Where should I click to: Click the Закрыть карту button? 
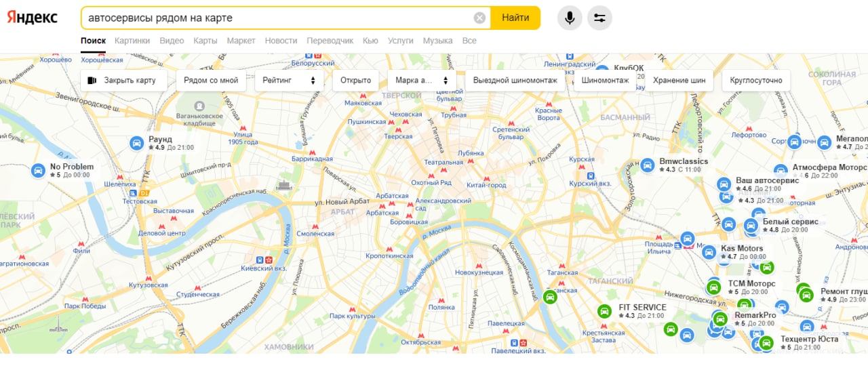tap(124, 80)
